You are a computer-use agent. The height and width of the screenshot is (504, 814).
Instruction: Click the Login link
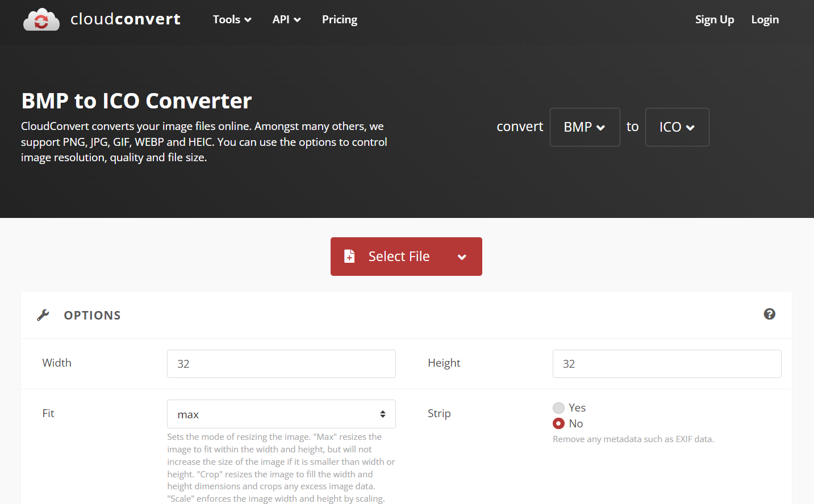[765, 19]
